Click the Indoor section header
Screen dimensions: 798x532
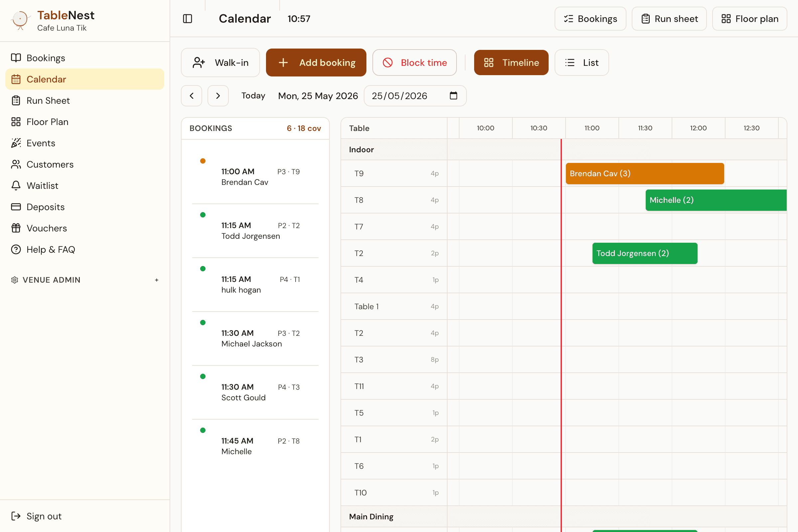tap(361, 150)
